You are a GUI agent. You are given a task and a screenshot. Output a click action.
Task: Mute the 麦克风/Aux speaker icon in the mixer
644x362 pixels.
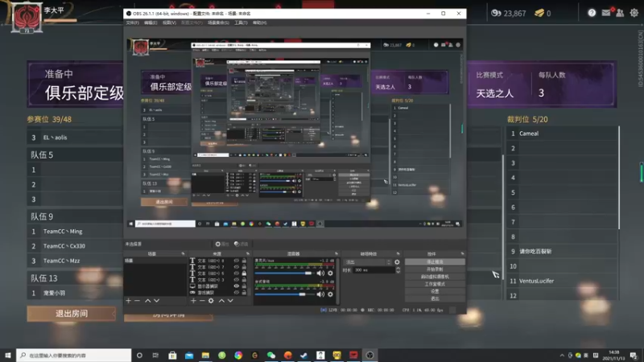320,273
